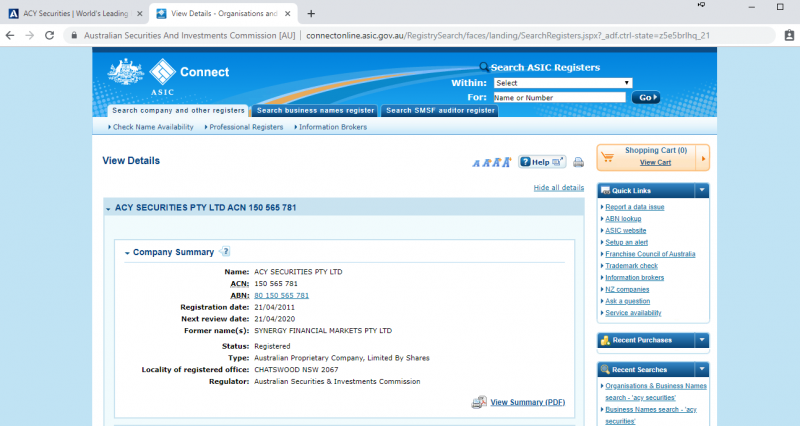Open Business Names search recent link
Image resolution: width=800 pixels, height=426 pixels.
click(x=651, y=415)
